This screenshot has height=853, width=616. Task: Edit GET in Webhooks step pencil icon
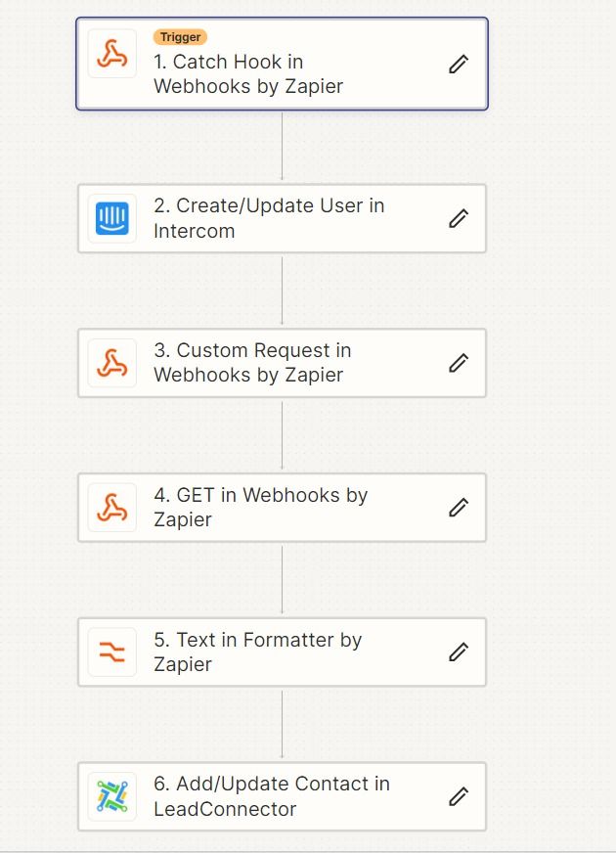[459, 507]
